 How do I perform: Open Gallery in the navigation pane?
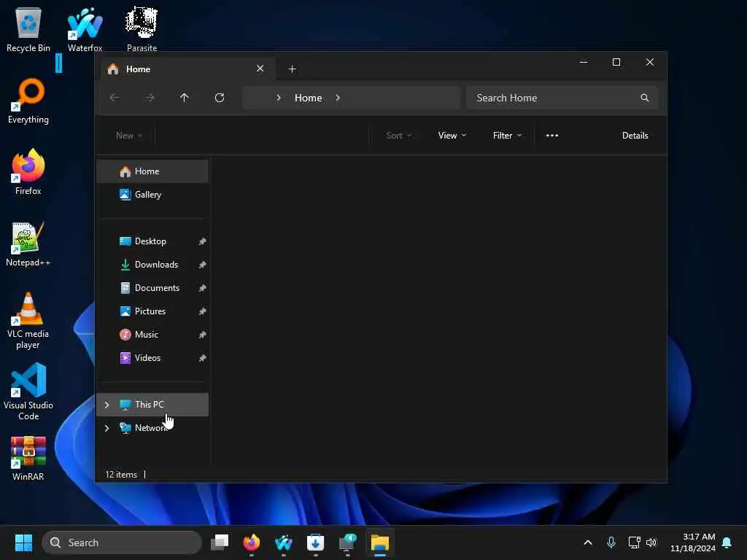point(152,195)
